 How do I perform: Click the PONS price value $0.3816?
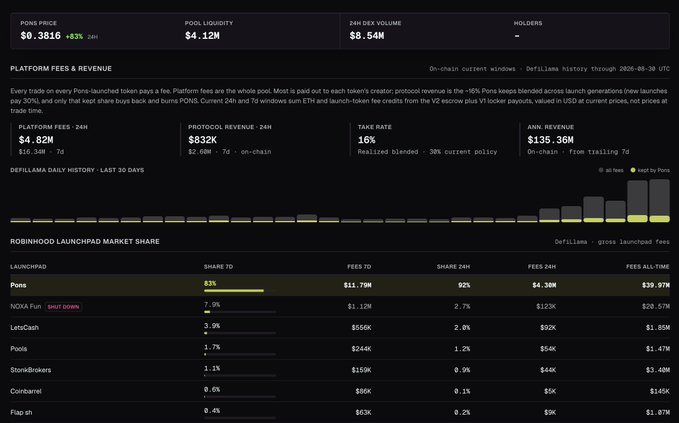41,36
